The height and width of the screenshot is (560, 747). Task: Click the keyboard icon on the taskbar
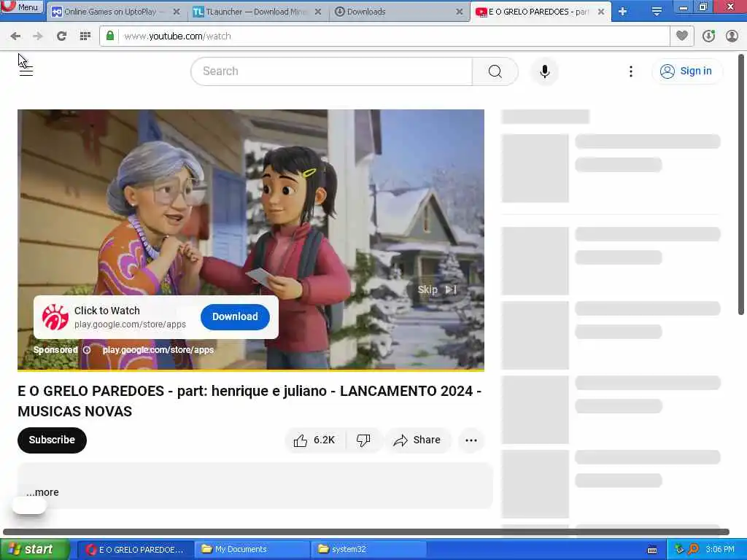[652, 550]
